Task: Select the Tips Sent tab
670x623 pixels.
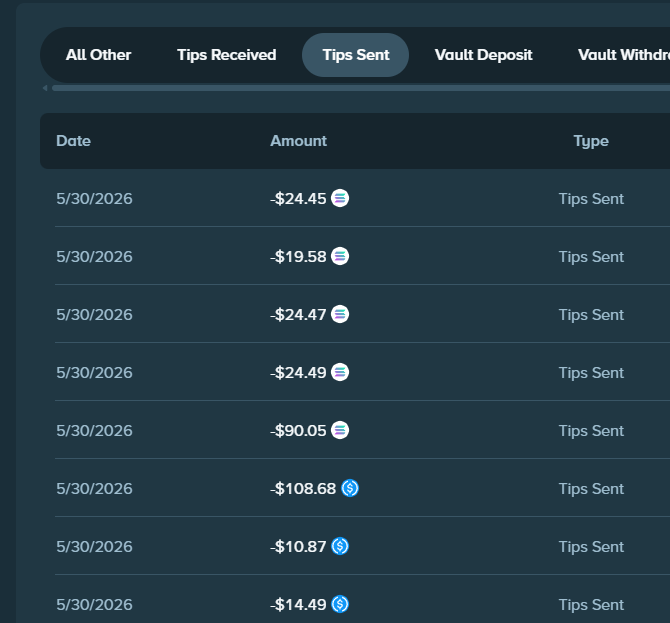Action: [x=356, y=55]
